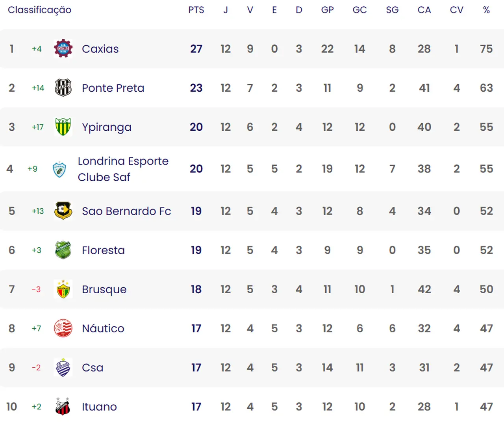Click the Classificação heading
This screenshot has width=504, height=422.
pyautogui.click(x=39, y=10)
